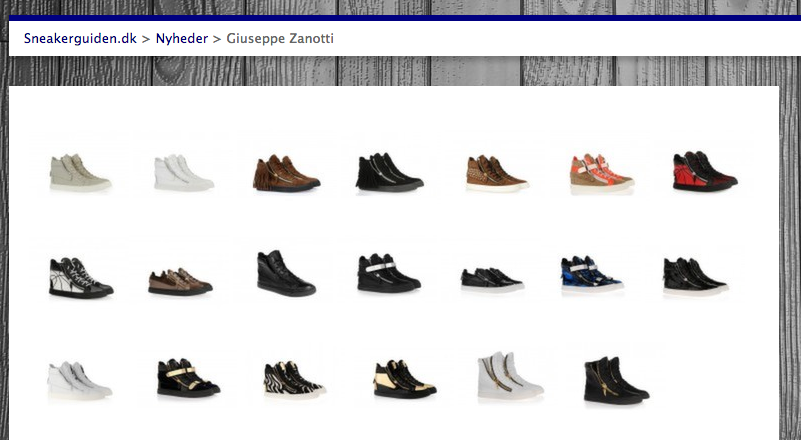The image size is (801, 440).
Task: Select the black boot with gold zipper
Action: (x=617, y=381)
